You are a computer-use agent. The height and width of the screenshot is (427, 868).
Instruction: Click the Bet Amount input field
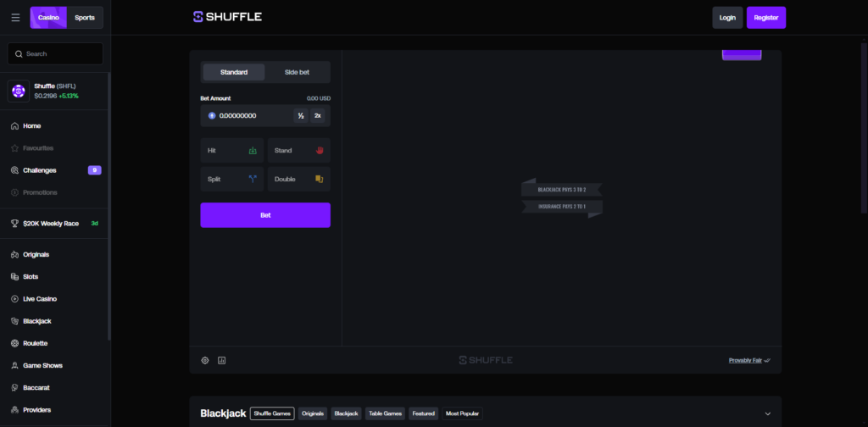(265, 115)
